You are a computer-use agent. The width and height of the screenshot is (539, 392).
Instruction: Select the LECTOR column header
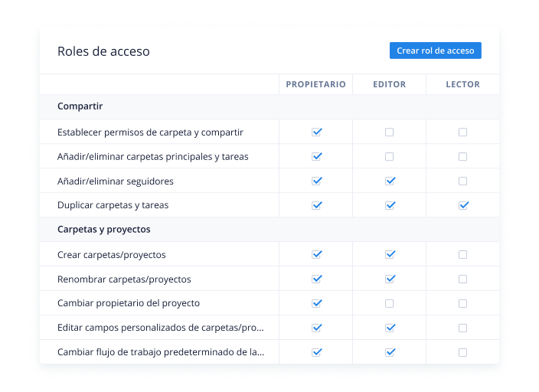(462, 84)
